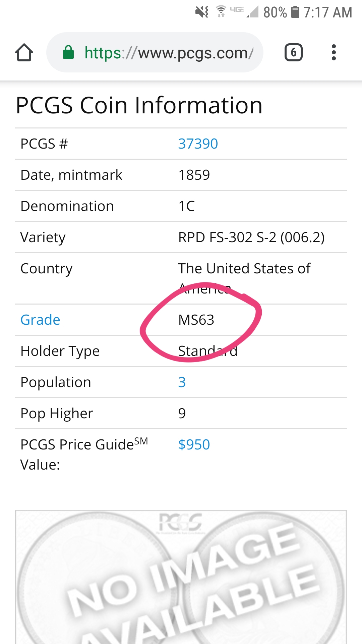Tap the MS63 grade value
The width and height of the screenshot is (362, 644).
tap(196, 320)
